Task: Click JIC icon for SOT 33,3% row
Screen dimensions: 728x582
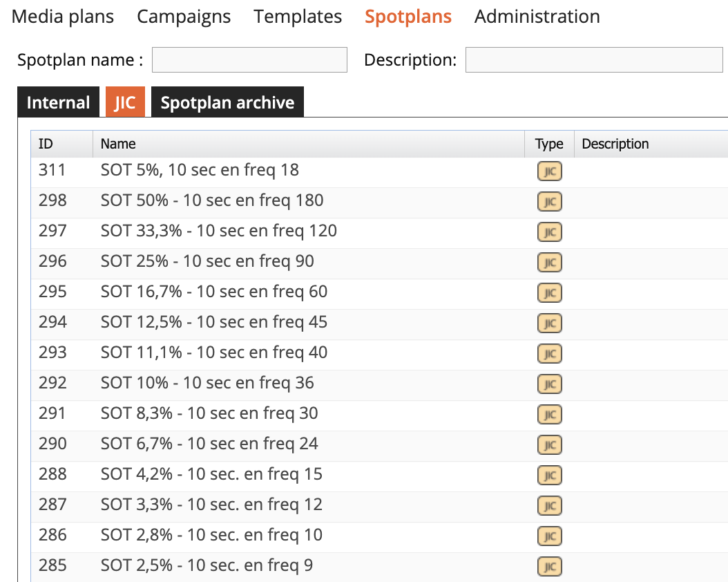Action: 550,232
